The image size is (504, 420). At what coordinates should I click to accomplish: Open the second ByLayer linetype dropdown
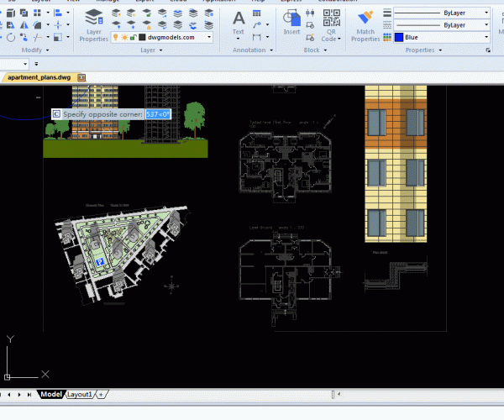486,25
